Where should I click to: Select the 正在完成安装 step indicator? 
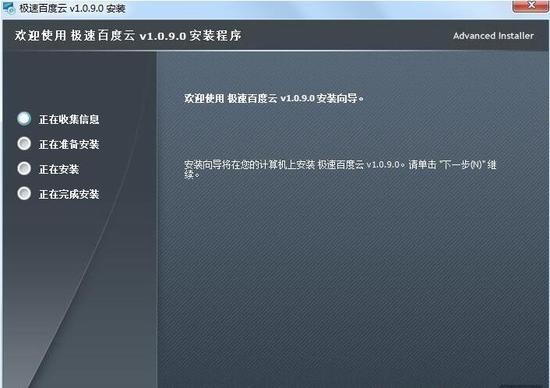tap(24, 193)
